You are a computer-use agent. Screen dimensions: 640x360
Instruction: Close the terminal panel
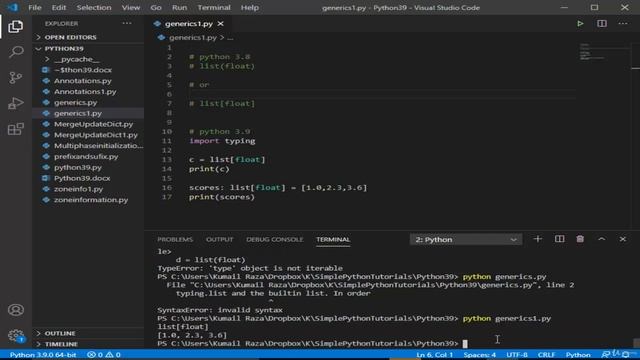point(622,239)
